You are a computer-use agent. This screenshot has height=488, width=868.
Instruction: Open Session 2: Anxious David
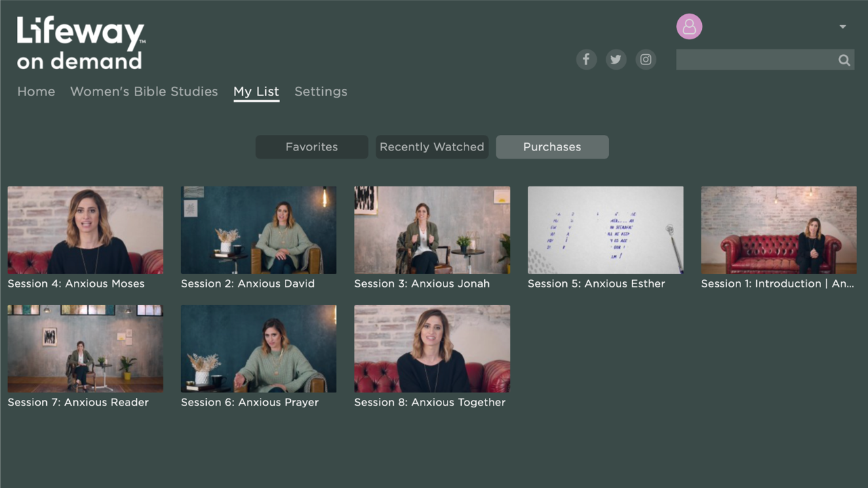(258, 230)
